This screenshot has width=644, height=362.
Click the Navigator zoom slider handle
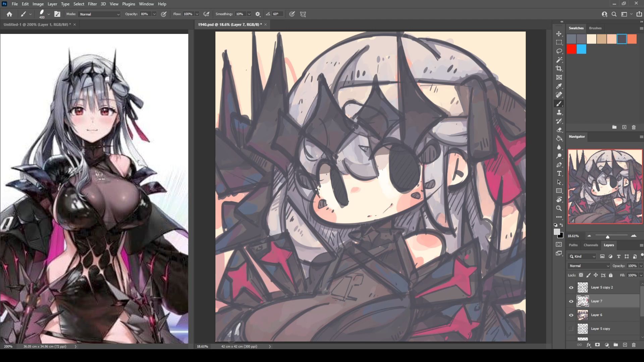click(607, 237)
